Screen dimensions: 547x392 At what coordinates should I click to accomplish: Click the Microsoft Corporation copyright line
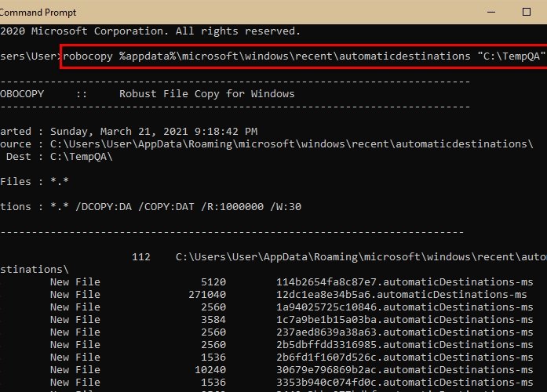tap(151, 31)
